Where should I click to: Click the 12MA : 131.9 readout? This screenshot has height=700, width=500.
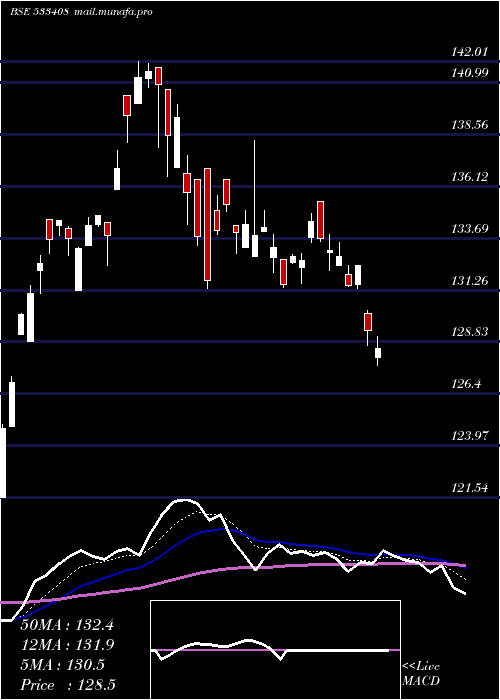(67, 645)
